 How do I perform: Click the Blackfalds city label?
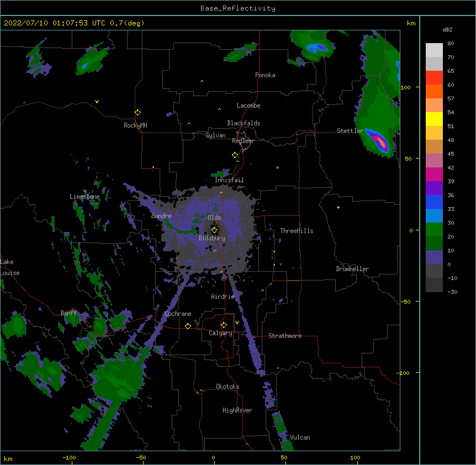click(244, 123)
